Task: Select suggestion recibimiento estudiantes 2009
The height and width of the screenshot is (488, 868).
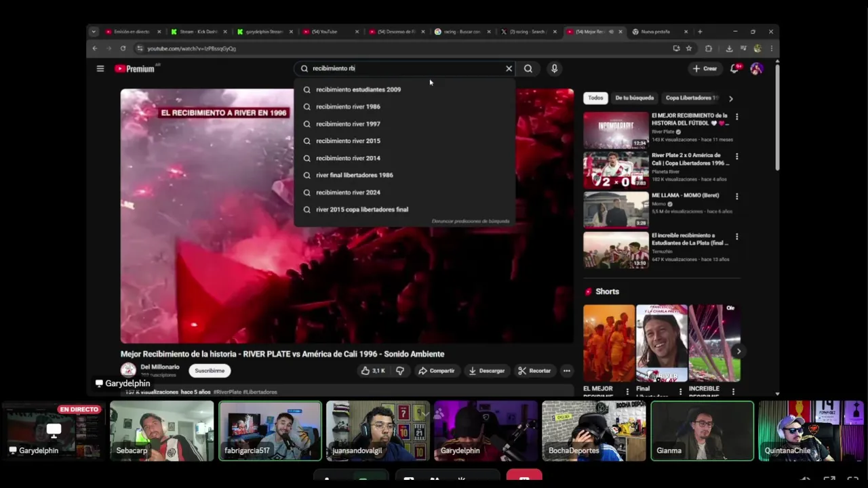Action: (404, 89)
